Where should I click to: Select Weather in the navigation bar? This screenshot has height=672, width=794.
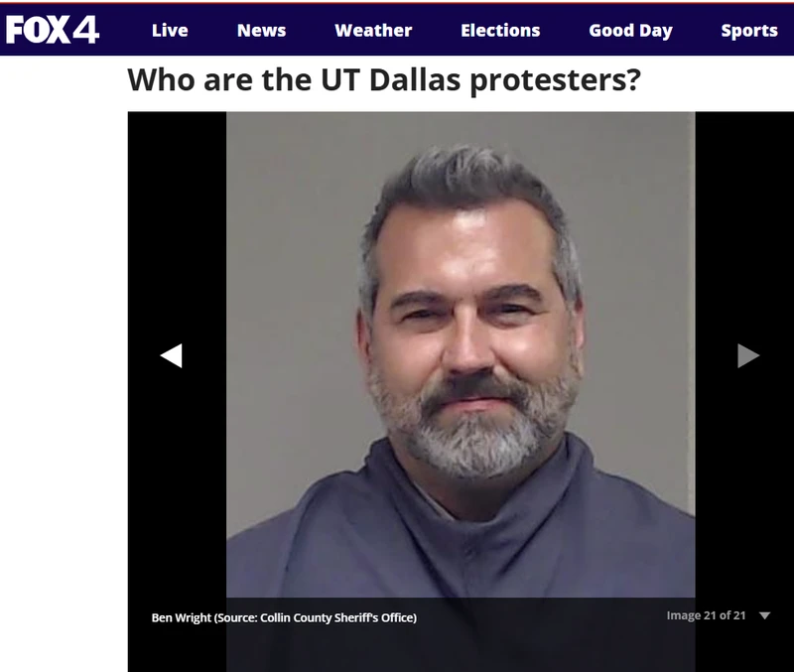pyautogui.click(x=373, y=31)
